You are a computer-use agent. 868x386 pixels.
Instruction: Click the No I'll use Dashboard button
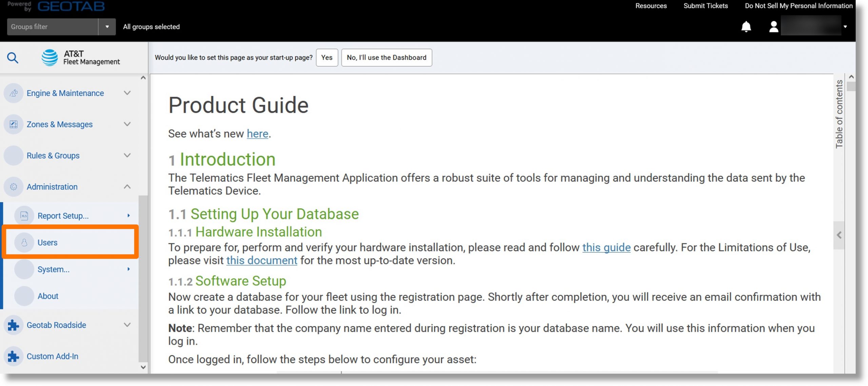(x=386, y=57)
